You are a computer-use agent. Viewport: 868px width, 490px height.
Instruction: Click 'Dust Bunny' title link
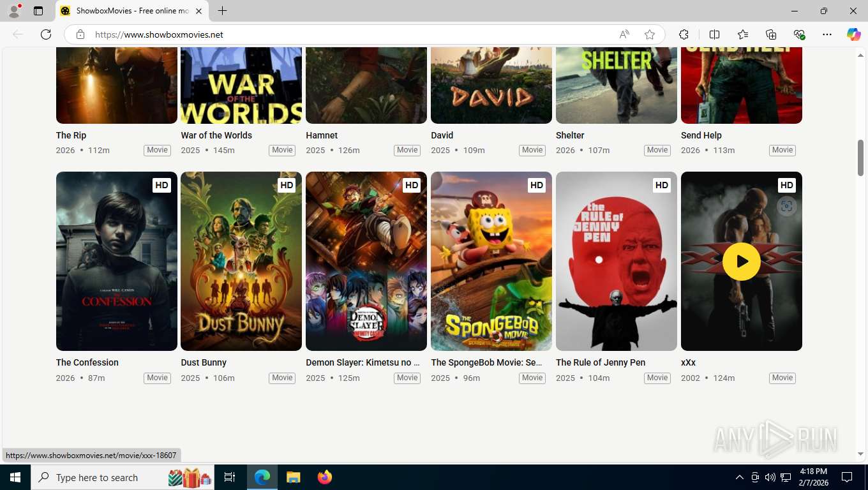[x=204, y=362]
